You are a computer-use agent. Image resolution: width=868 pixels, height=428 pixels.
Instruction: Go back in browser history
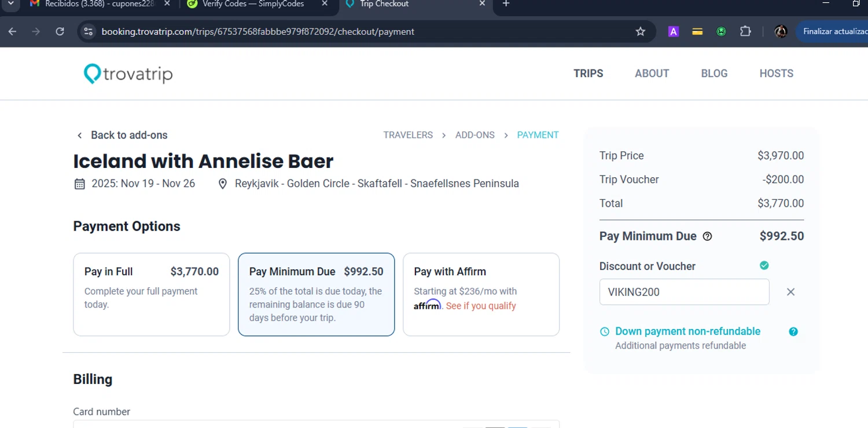[x=12, y=31]
